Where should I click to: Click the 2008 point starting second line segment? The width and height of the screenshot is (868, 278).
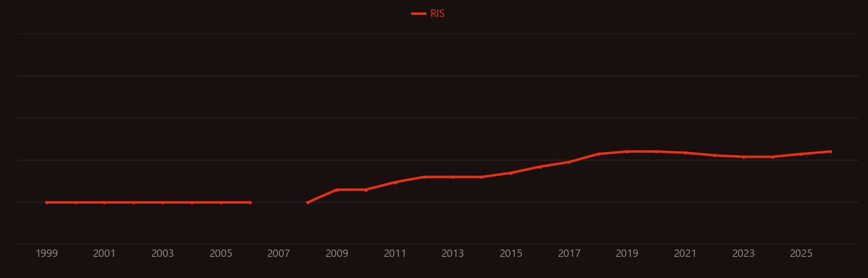[x=308, y=202]
